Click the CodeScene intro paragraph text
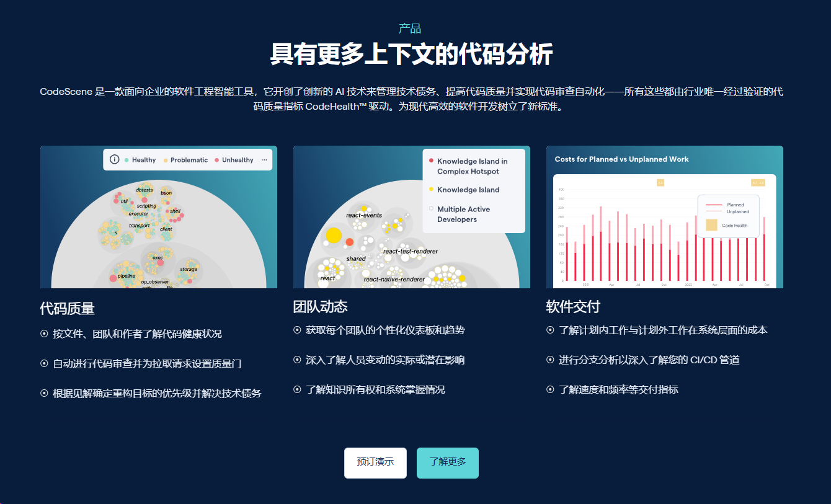Screen dimensions: 831x504 [x=411, y=99]
